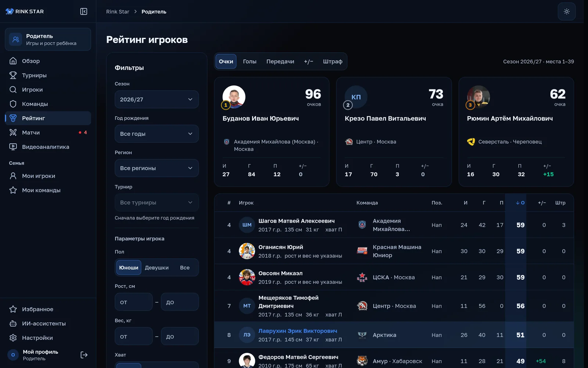Click Рост ОТ input field
Screen dimensions: 588x368
(133, 302)
